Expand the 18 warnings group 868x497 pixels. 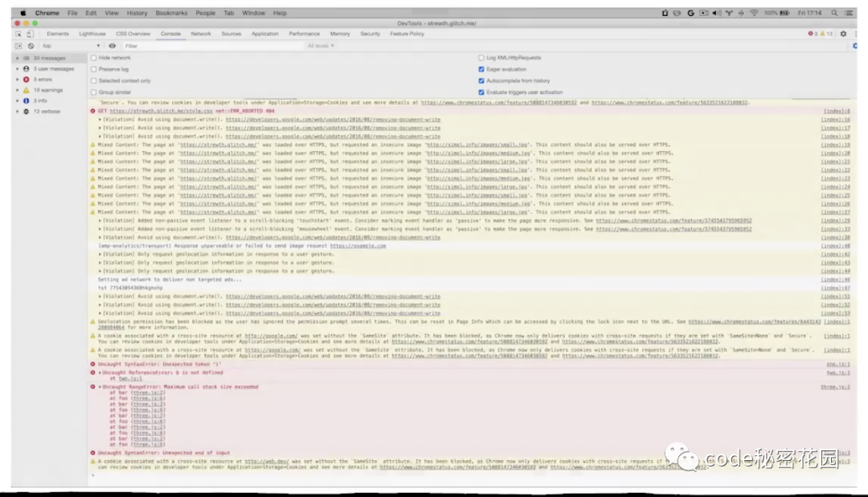(x=17, y=90)
